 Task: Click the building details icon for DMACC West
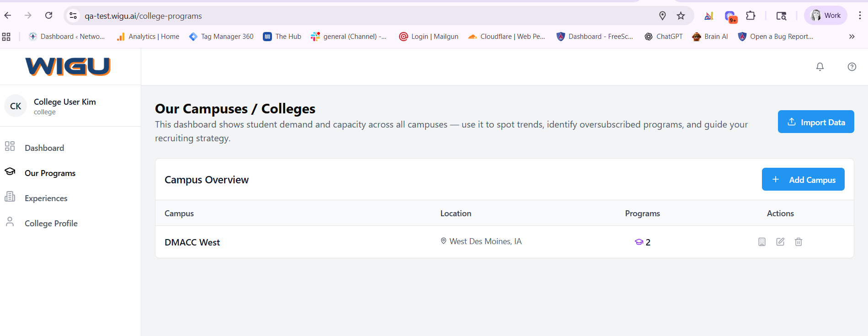762,242
